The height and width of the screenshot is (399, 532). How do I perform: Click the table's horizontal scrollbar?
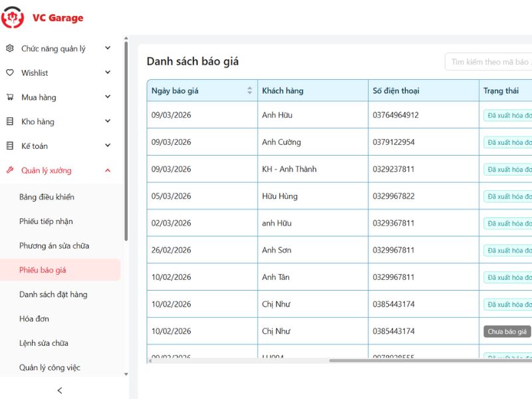pos(426,360)
